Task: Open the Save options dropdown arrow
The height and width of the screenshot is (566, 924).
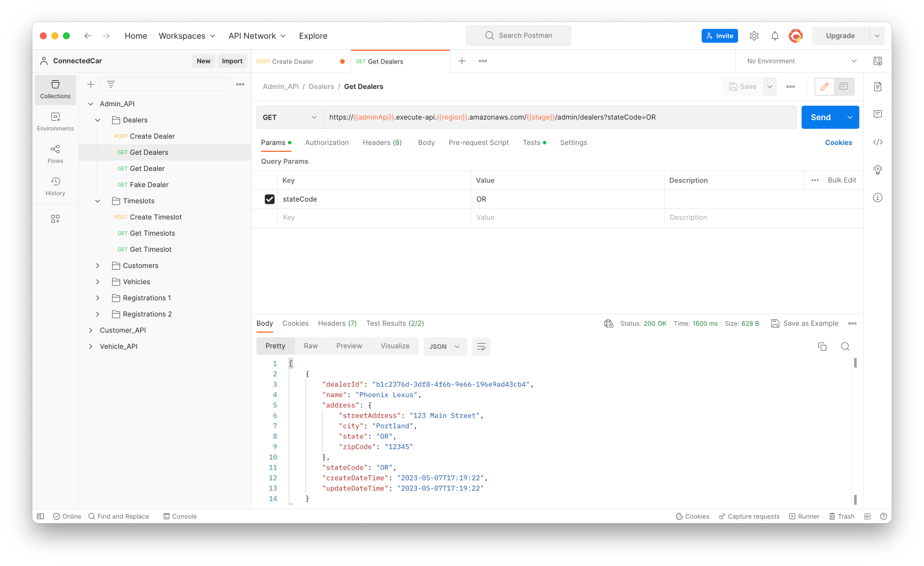Action: point(770,87)
